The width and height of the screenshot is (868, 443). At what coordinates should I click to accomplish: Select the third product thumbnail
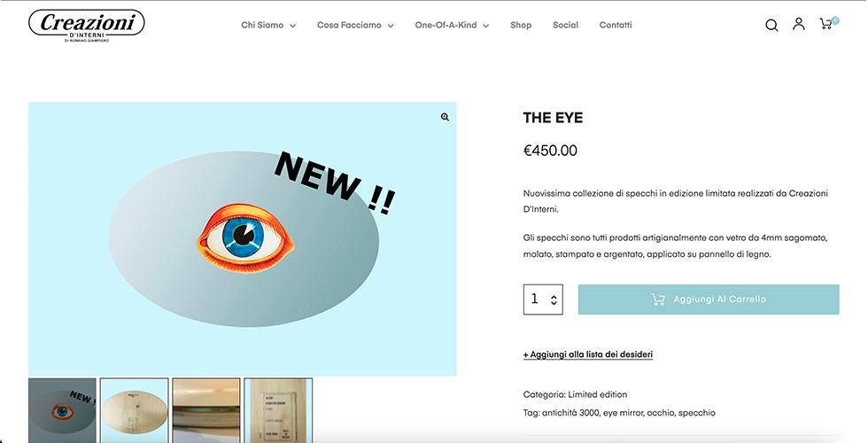coord(205,410)
